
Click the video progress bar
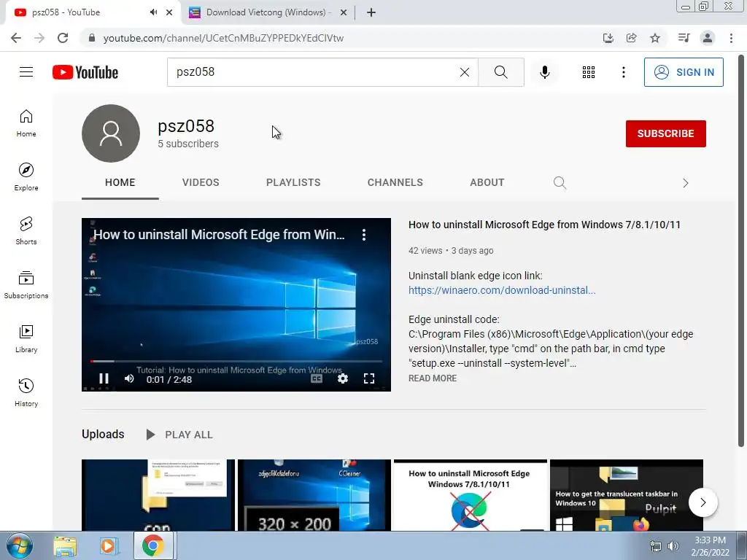(236, 362)
